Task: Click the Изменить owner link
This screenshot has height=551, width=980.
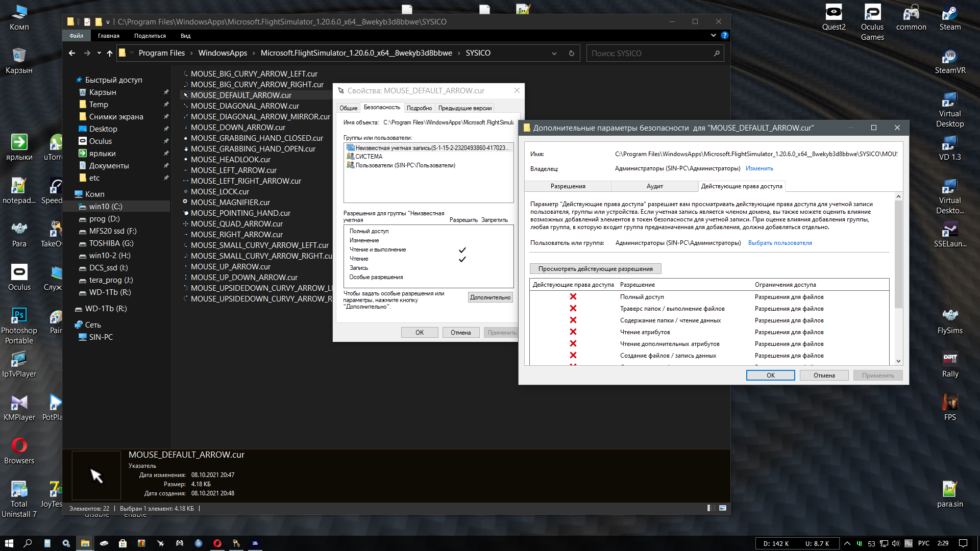Action: point(759,168)
